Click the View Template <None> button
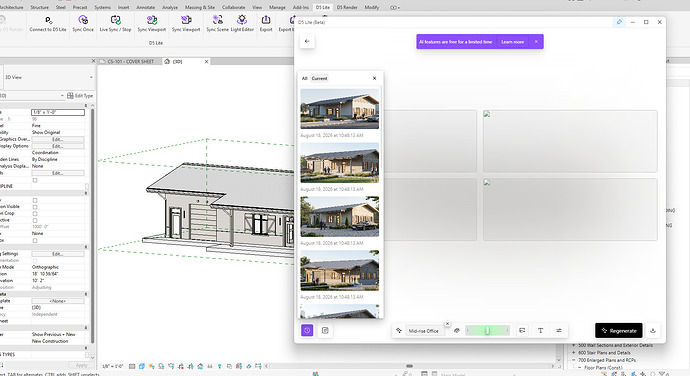Viewport: 690px width, 376px height. pyautogui.click(x=58, y=301)
